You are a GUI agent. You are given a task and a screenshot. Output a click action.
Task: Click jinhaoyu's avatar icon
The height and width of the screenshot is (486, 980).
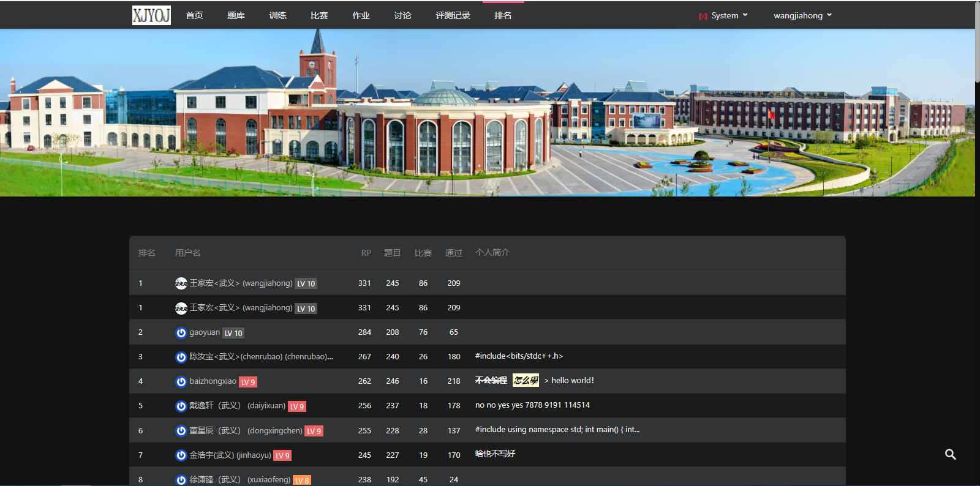pos(181,455)
